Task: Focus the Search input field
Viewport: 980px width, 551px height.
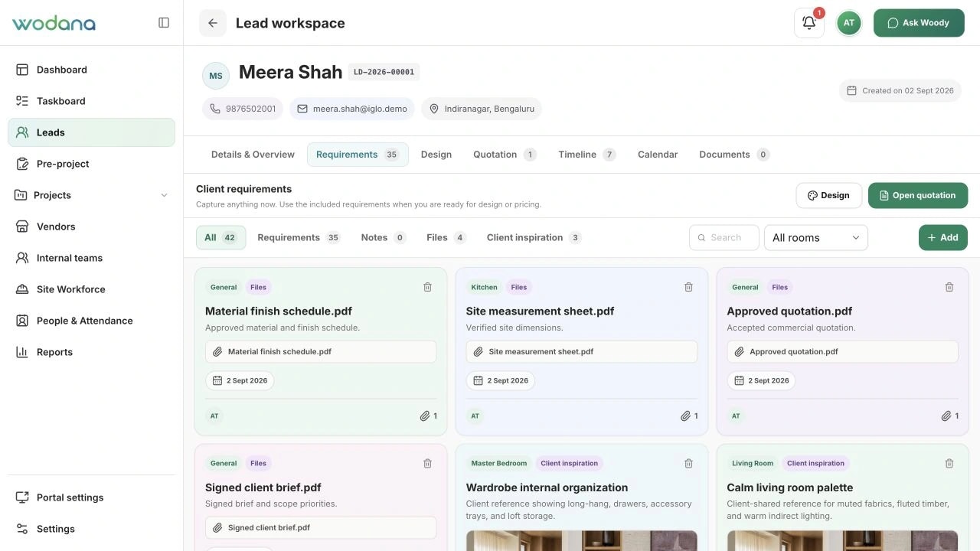Action: (724, 238)
